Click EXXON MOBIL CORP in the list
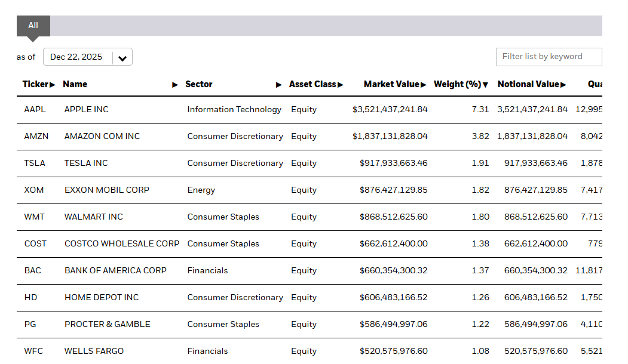Viewport: 628px width, 364px height. (107, 190)
